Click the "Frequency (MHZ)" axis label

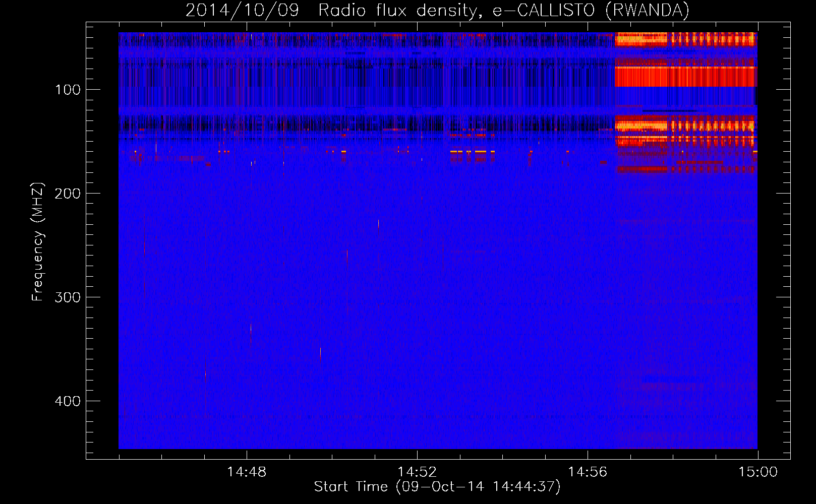tap(38, 242)
